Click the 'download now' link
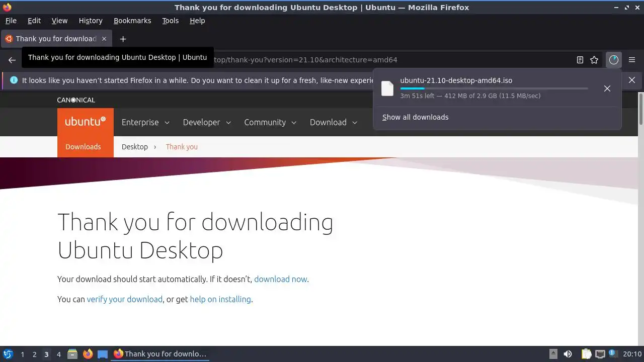Screen dimensions: 644x362 coord(280,279)
